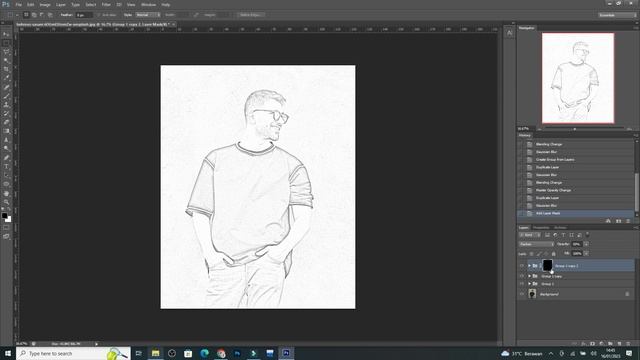Toggle layer filter switch in Layers panel
The width and height of the screenshot is (640, 360).
click(x=587, y=235)
